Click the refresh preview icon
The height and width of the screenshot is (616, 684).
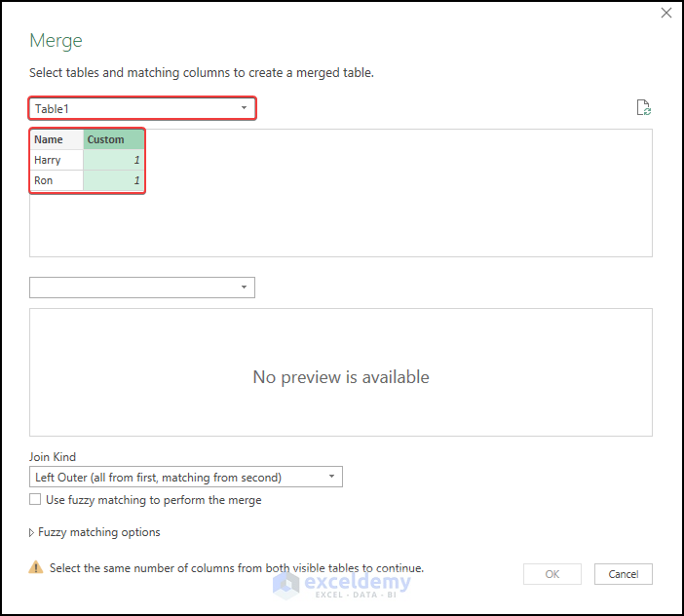pos(643,108)
